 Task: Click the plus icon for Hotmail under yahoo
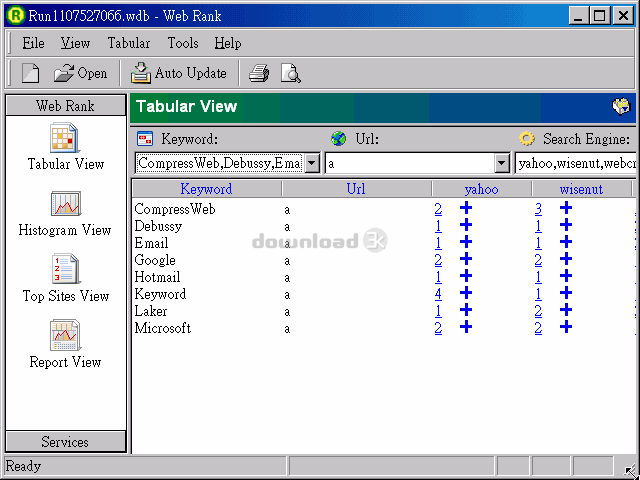click(466, 276)
